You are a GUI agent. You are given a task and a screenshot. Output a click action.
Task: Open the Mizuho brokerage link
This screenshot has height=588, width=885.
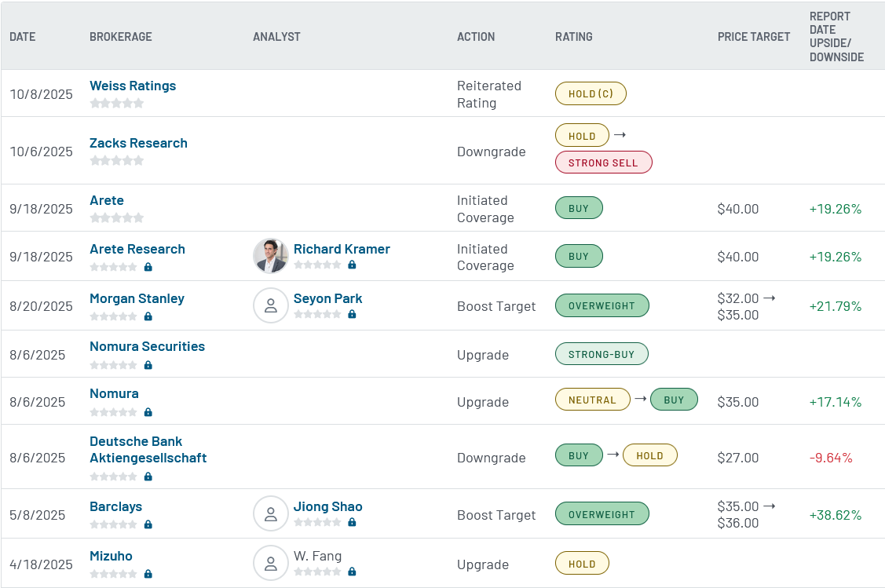(x=111, y=556)
